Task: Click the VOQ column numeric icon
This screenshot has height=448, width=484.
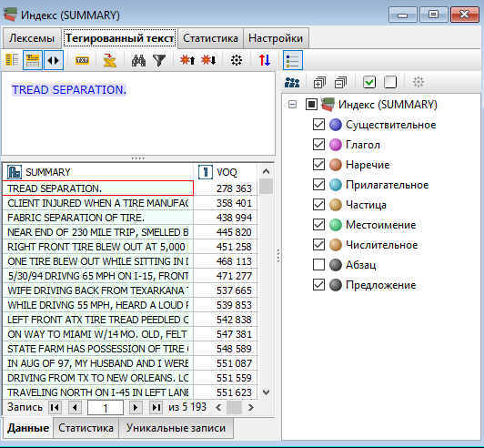Action: pyautogui.click(x=206, y=172)
